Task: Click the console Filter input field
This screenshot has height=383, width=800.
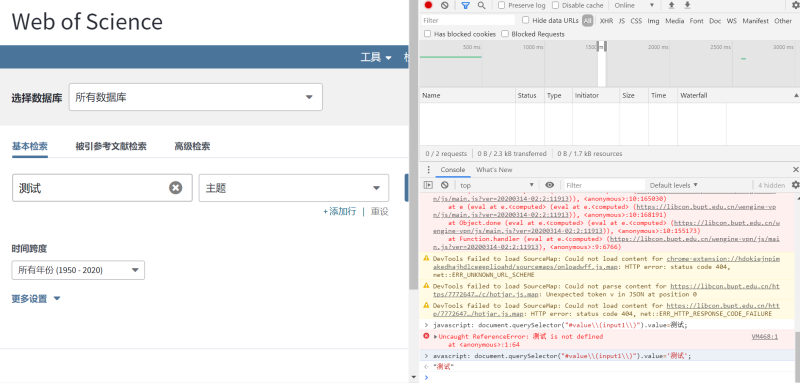Action: [605, 185]
